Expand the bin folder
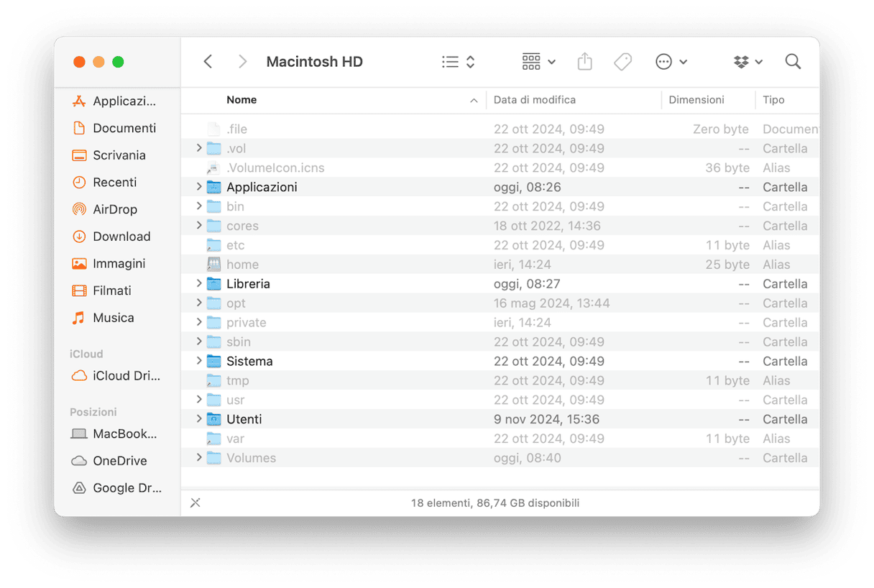 point(199,206)
